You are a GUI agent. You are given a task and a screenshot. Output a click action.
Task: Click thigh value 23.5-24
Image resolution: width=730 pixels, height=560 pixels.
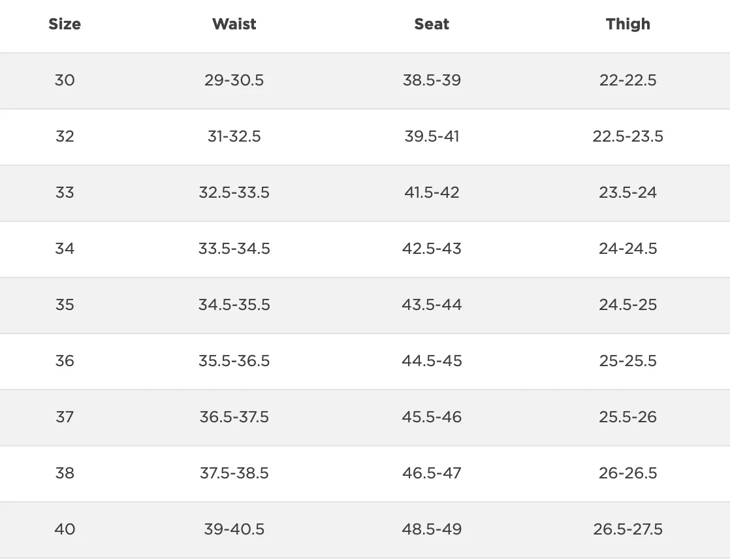tap(627, 193)
